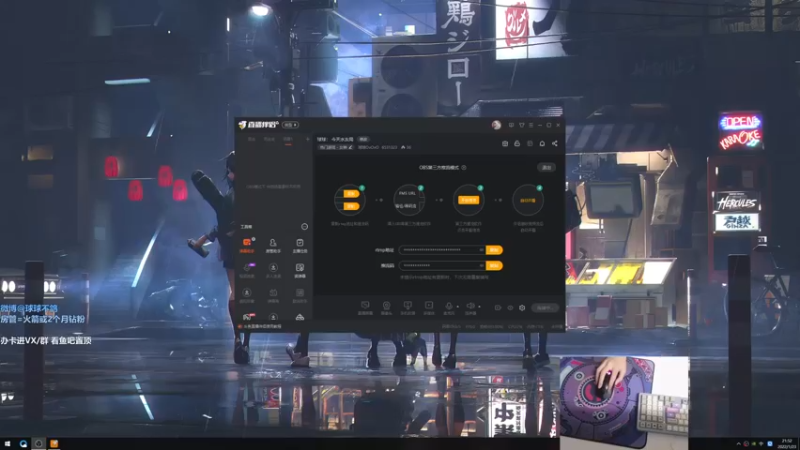This screenshot has height=450, width=800.
Task: Open the message icon beside the avatar
Action: point(511,125)
